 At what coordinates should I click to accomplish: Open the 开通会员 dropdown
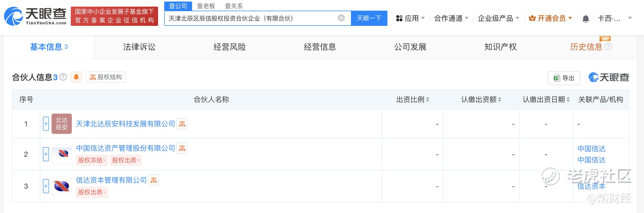[x=550, y=18]
